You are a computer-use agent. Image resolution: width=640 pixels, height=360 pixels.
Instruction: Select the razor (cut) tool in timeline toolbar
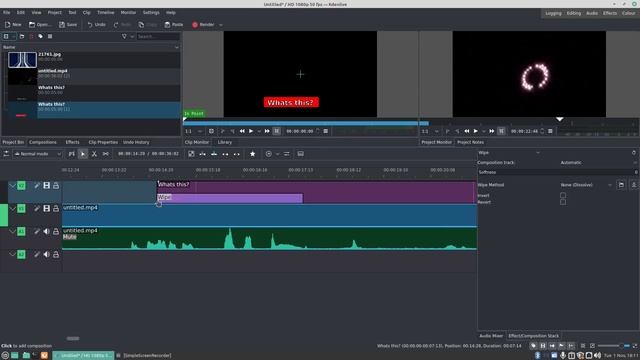coord(94,154)
